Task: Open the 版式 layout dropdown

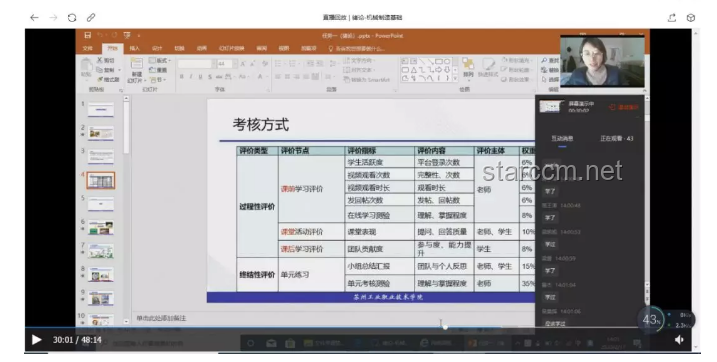Action: pos(160,60)
